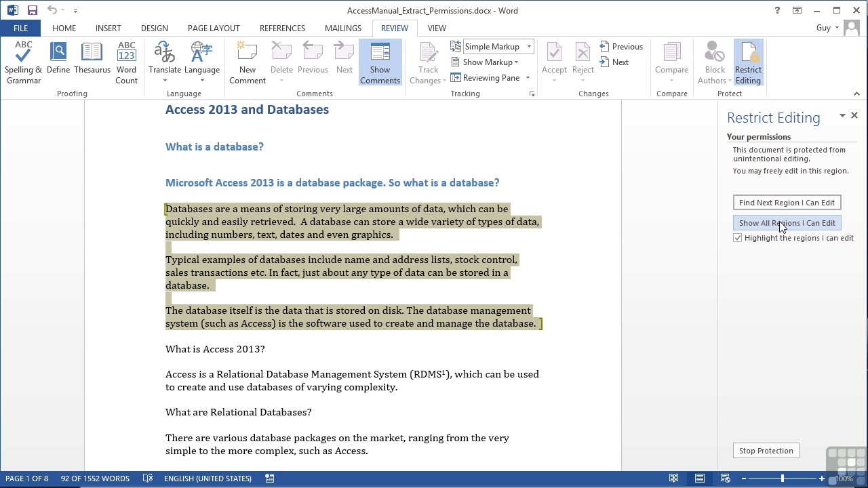This screenshot has height=488, width=868.
Task: Click Find Next Region I Can Edit
Action: 787,203
